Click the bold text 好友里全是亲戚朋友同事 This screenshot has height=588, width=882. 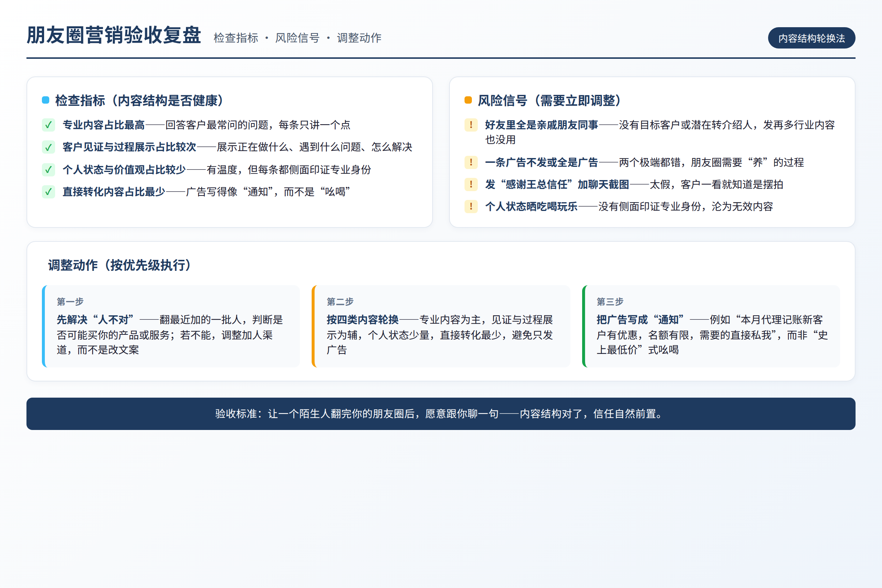541,125
